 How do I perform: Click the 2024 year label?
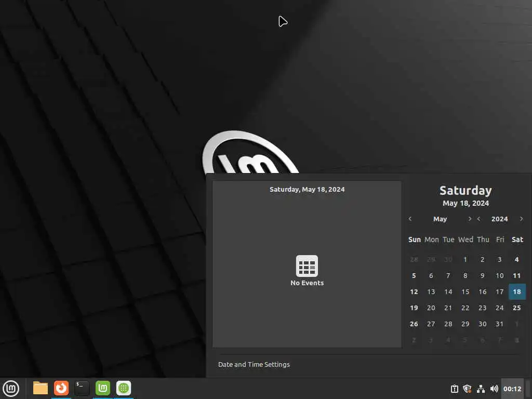[500, 219]
